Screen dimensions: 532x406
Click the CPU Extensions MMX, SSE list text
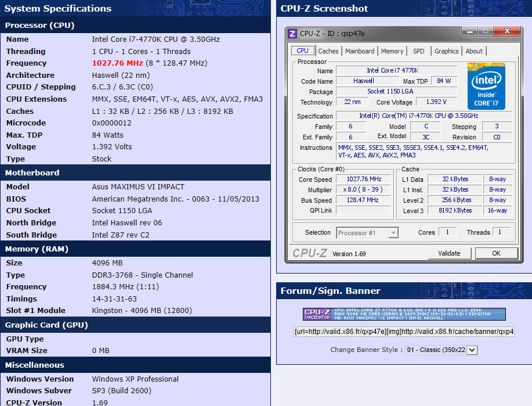coord(178,99)
